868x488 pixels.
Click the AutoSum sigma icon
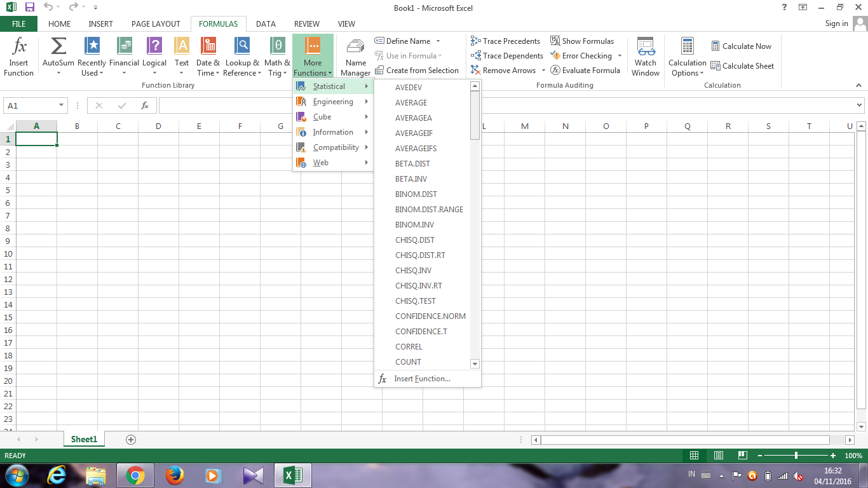(x=58, y=46)
